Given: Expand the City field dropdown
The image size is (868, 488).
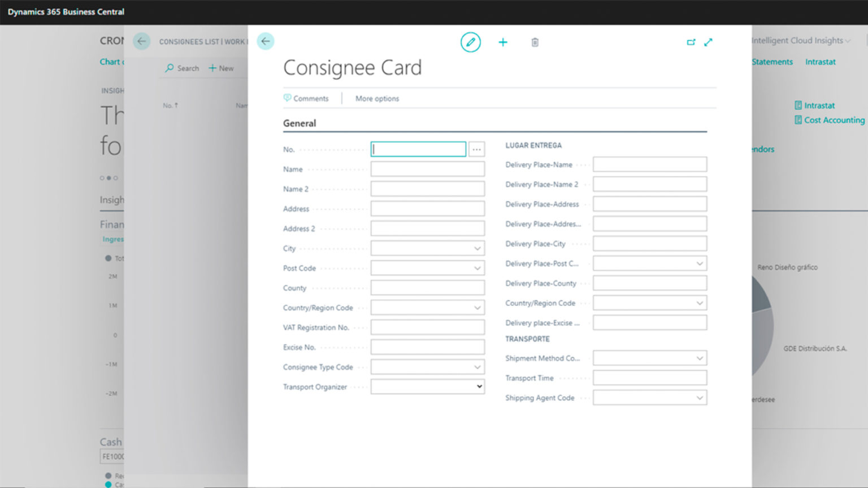Looking at the screenshot, I should point(476,248).
